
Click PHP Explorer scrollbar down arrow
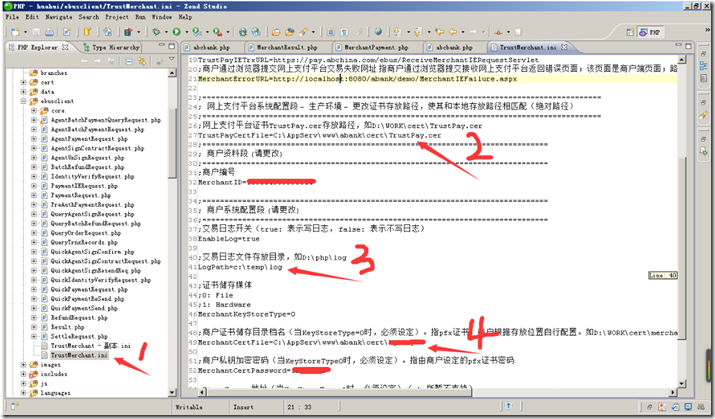tap(172, 393)
